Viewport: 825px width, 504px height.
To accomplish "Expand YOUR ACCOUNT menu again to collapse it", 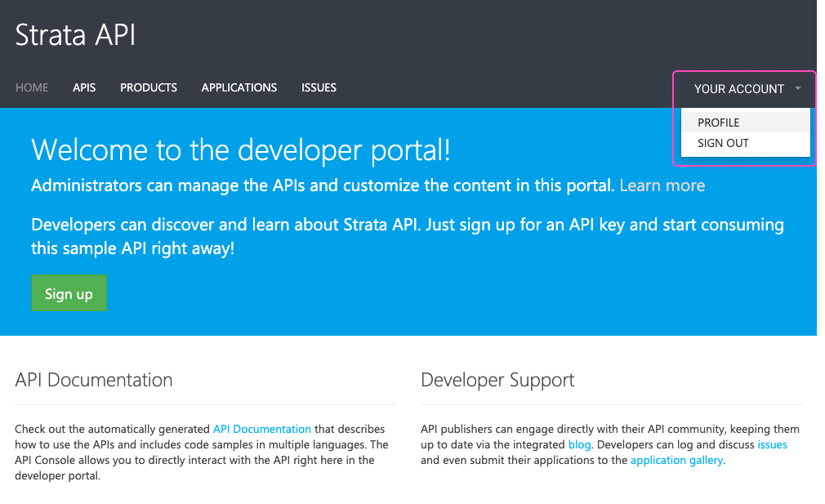I will point(740,89).
